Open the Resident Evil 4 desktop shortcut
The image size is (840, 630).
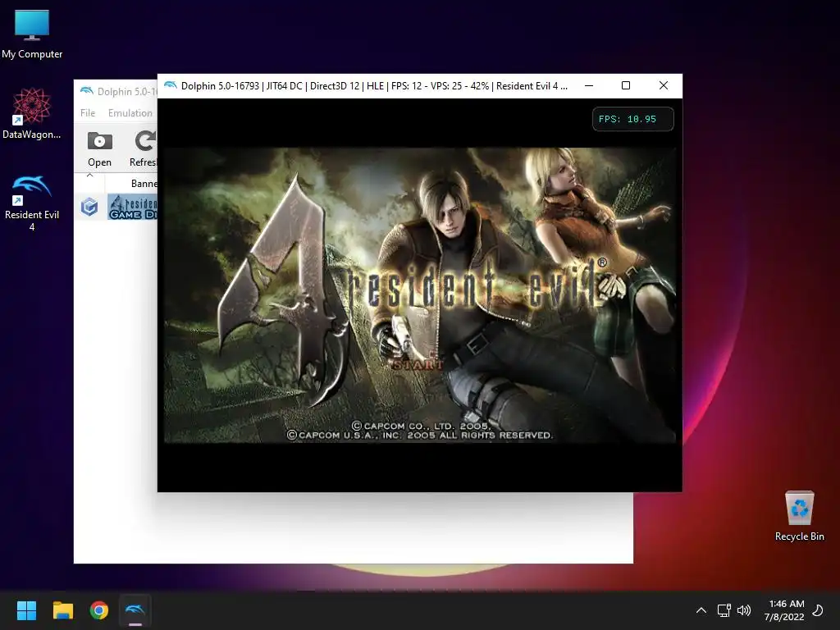pyautogui.click(x=32, y=203)
